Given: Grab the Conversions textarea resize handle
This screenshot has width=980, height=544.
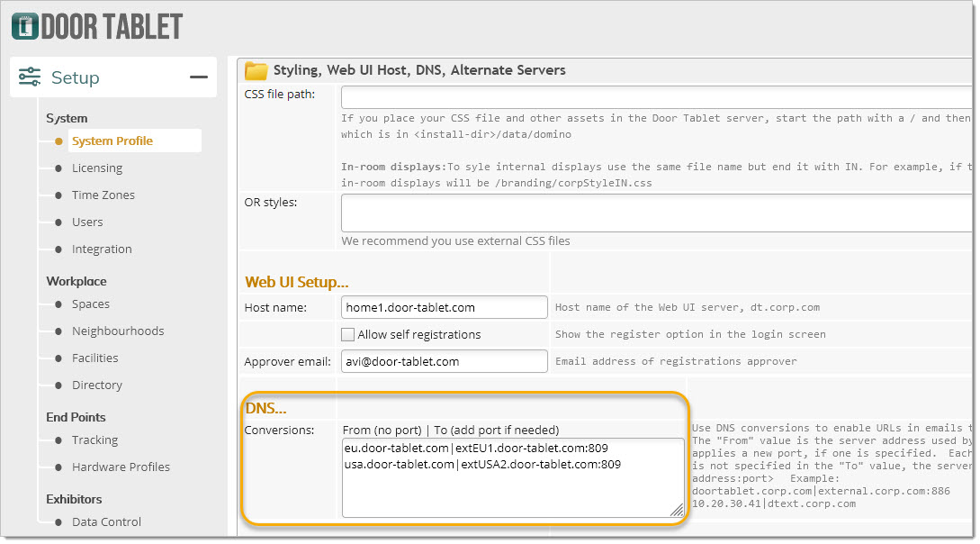Looking at the screenshot, I should (x=678, y=511).
